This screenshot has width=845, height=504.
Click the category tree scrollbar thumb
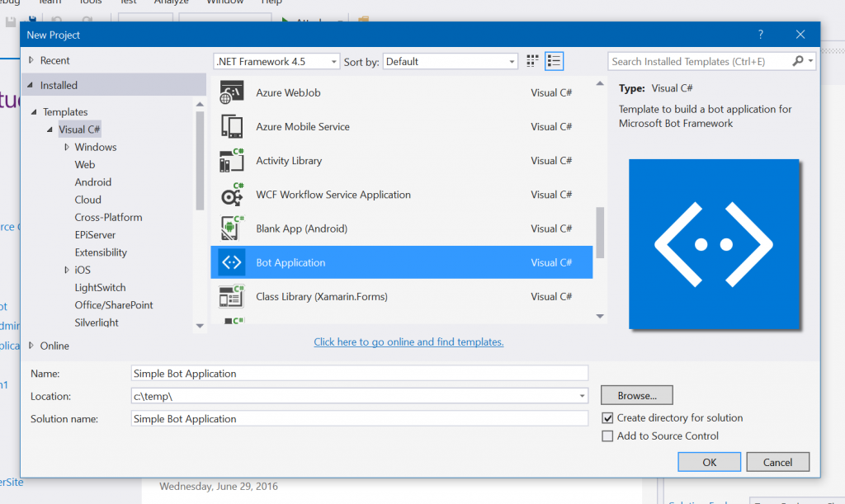[200, 161]
